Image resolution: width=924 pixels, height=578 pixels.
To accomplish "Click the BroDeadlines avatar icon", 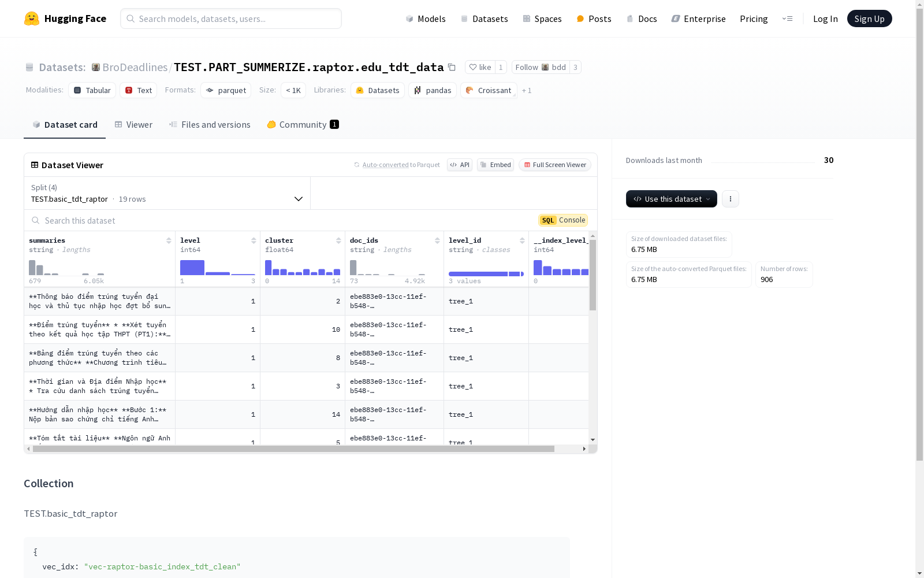I will pos(96,67).
